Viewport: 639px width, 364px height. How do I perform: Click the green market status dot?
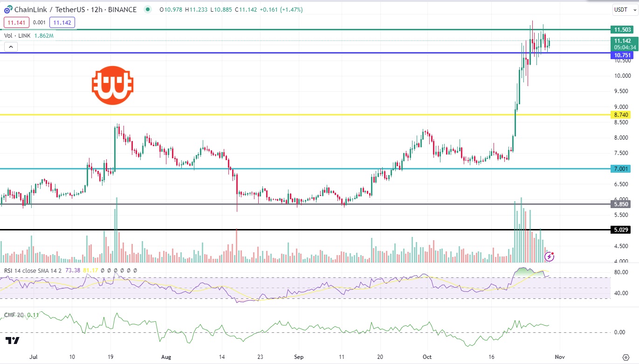(x=148, y=9)
